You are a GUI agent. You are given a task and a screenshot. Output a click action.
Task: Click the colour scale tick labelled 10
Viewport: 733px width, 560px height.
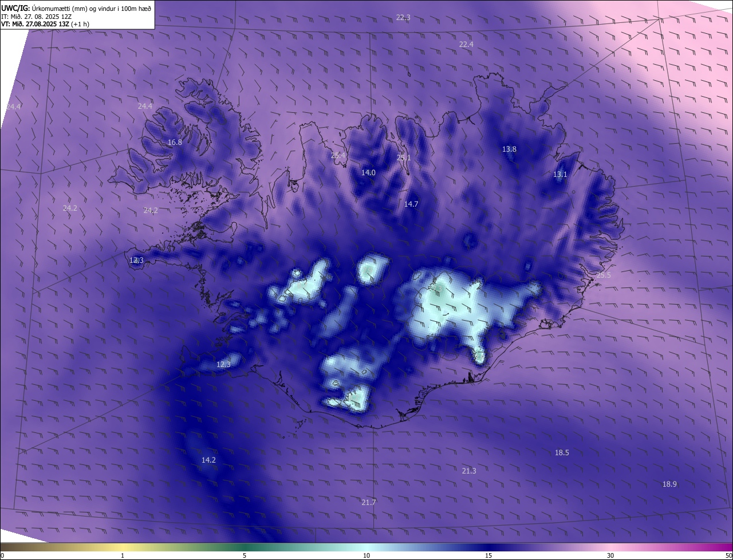(x=366, y=556)
